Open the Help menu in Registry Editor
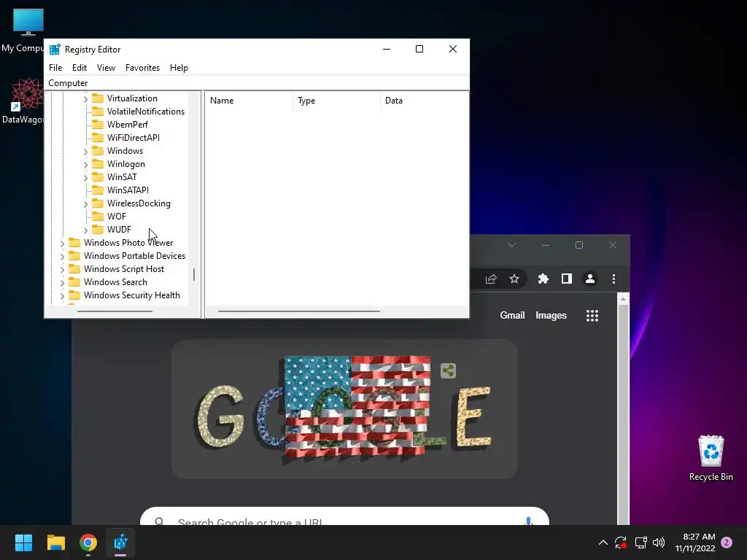Viewport: 747px width, 560px height. point(179,68)
